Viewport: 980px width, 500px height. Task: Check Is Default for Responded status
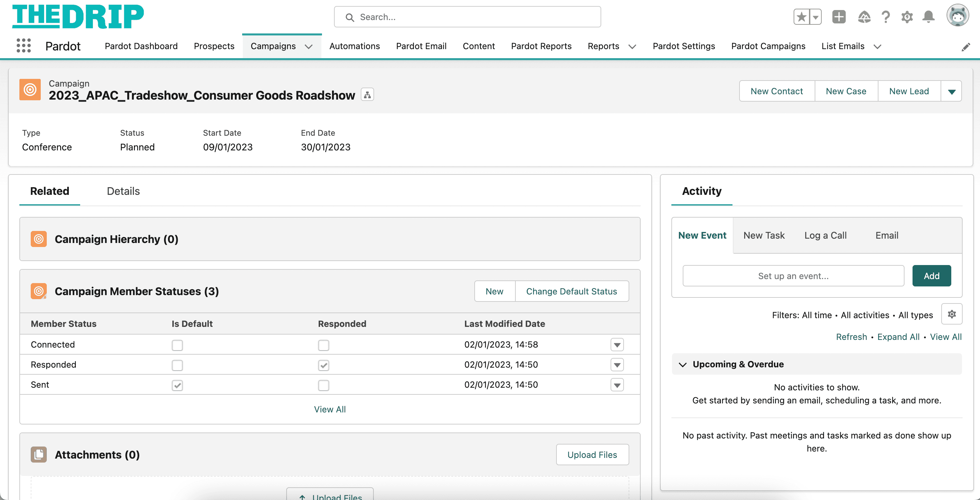[177, 365]
